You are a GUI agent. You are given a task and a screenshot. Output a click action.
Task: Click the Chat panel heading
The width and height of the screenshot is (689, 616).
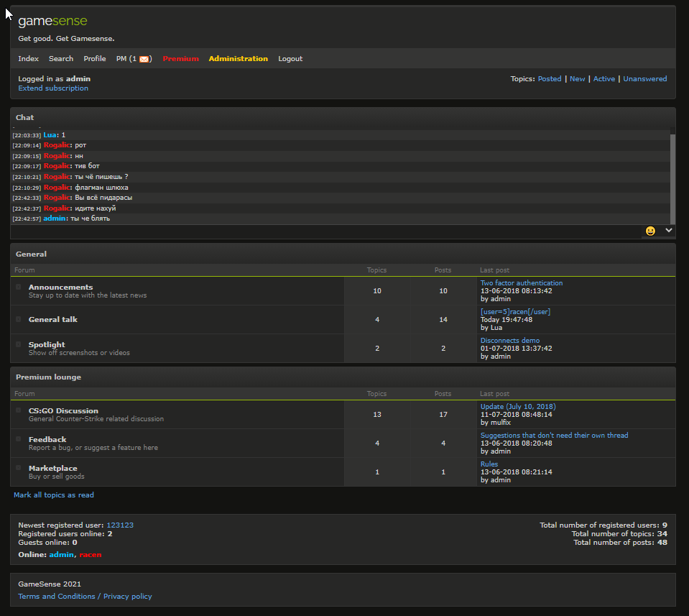coord(24,117)
